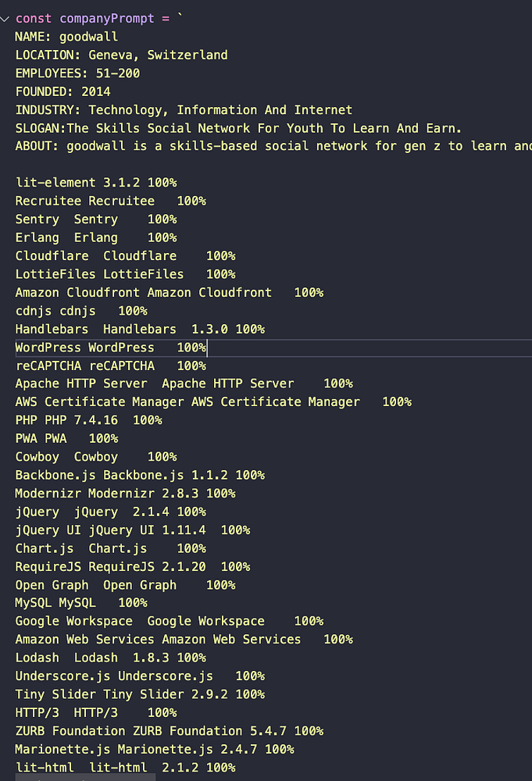Select the Cloudflare Cloudflare line
The height and width of the screenshot is (781, 532).
click(125, 256)
